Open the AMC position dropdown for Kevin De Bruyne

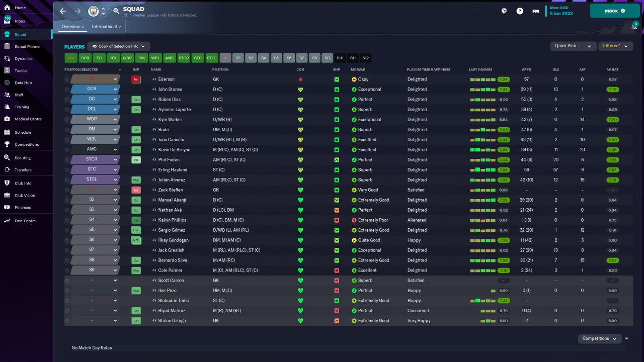[x=95, y=149]
